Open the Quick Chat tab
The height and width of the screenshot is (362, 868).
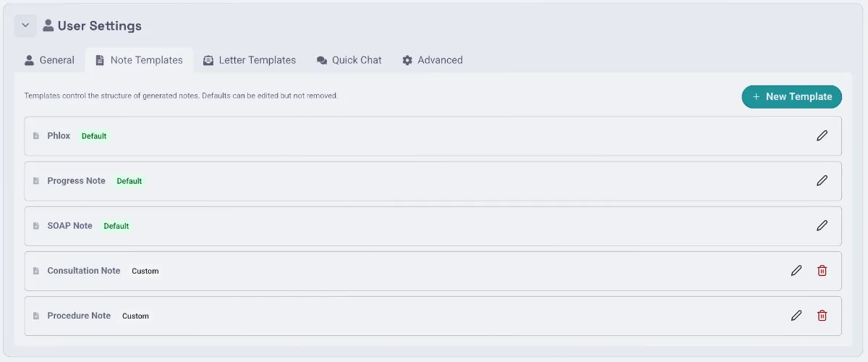pyautogui.click(x=349, y=60)
